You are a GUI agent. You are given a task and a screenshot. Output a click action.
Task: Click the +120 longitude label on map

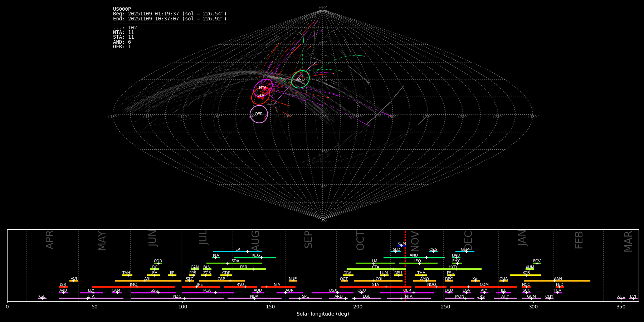[182, 117]
